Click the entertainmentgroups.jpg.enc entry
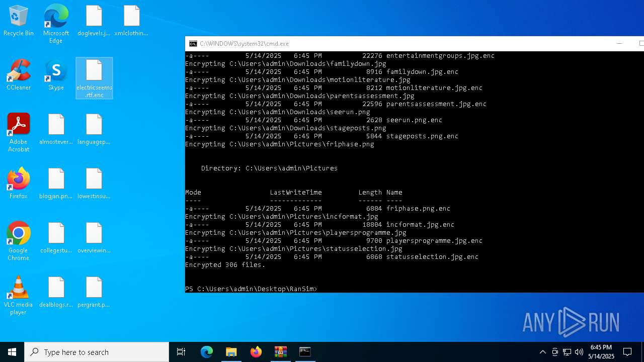Image resolution: width=644 pixels, height=362 pixels. pos(440,56)
